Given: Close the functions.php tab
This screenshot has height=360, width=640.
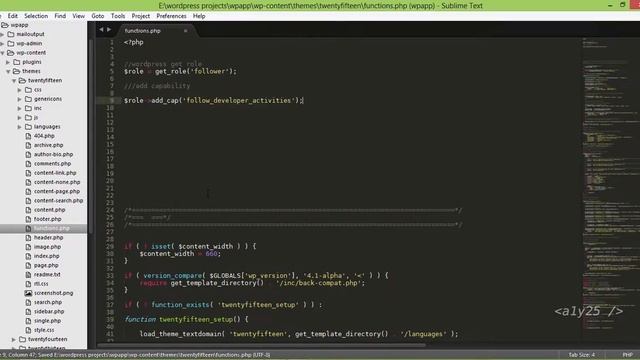Looking at the screenshot, I should (185, 31).
